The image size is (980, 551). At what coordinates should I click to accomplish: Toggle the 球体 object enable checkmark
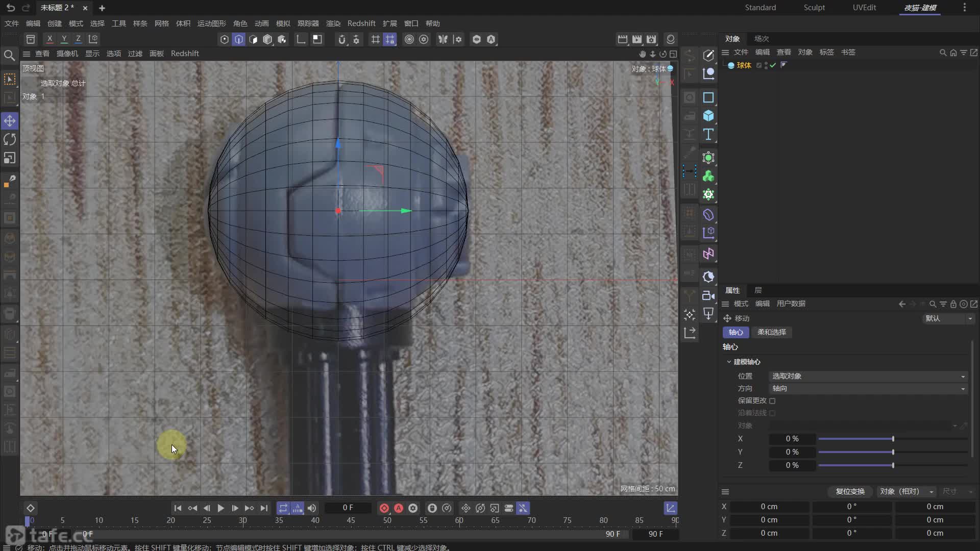point(773,65)
